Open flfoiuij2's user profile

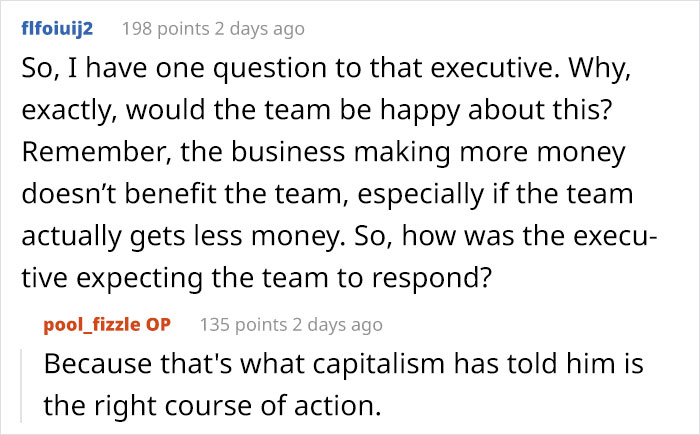pyautogui.click(x=57, y=28)
